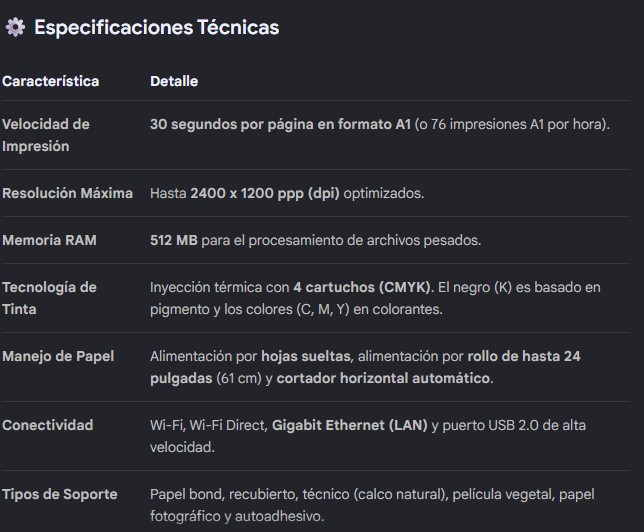Screen dimensions: 644x532
Task: Click the Manejo de Papel row label
Action: [x=58, y=356]
